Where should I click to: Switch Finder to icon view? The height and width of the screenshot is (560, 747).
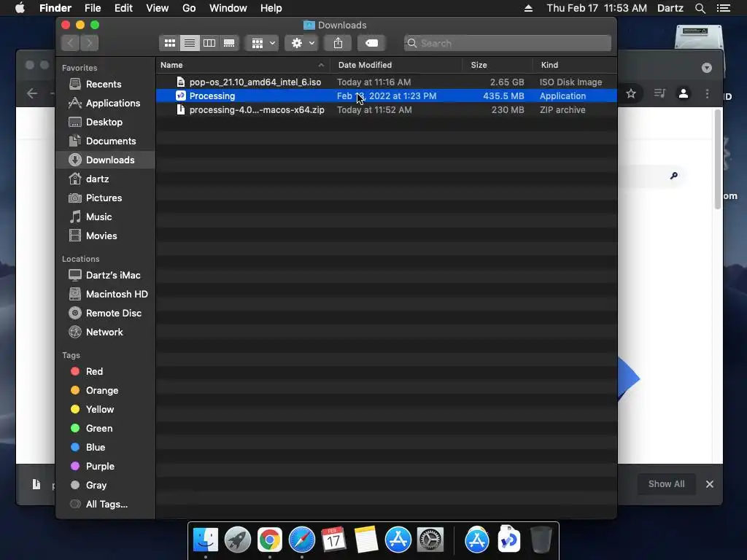click(x=169, y=43)
